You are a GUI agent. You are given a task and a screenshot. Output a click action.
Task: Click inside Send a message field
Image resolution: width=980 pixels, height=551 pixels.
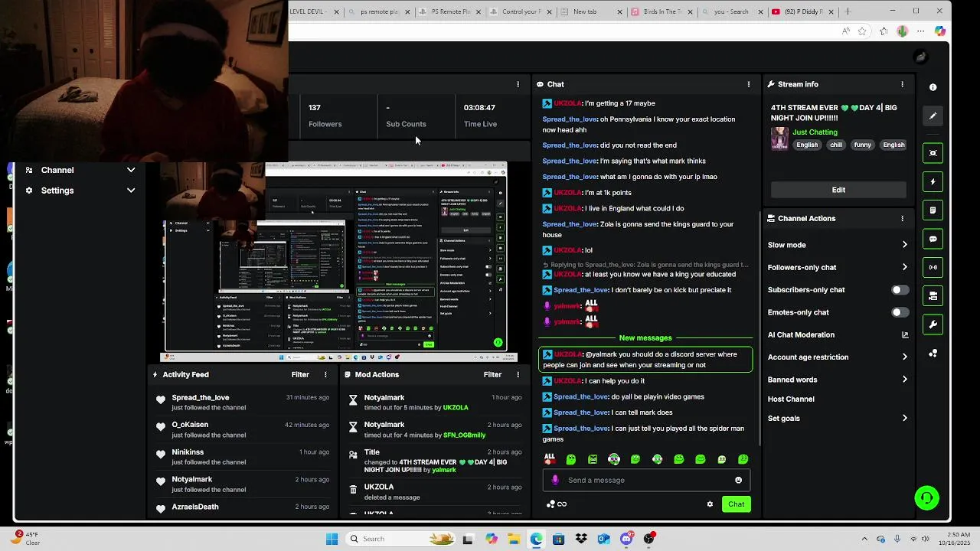click(x=647, y=481)
